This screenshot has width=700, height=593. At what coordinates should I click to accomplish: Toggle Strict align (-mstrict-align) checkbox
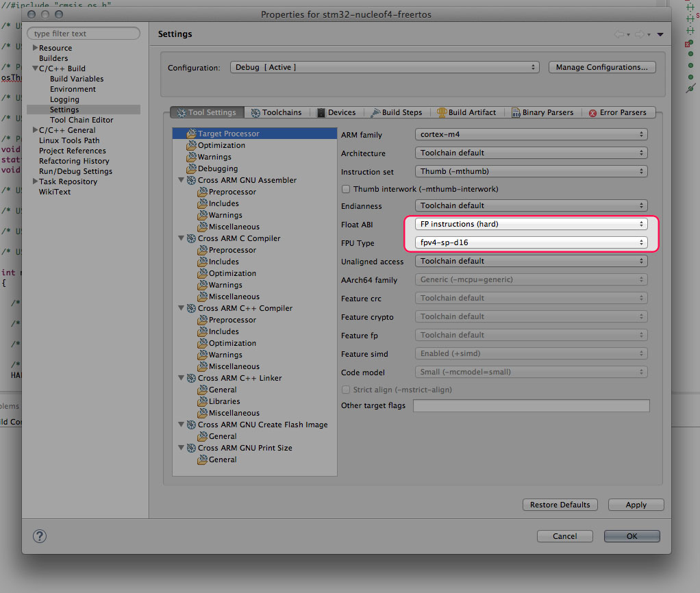click(346, 390)
